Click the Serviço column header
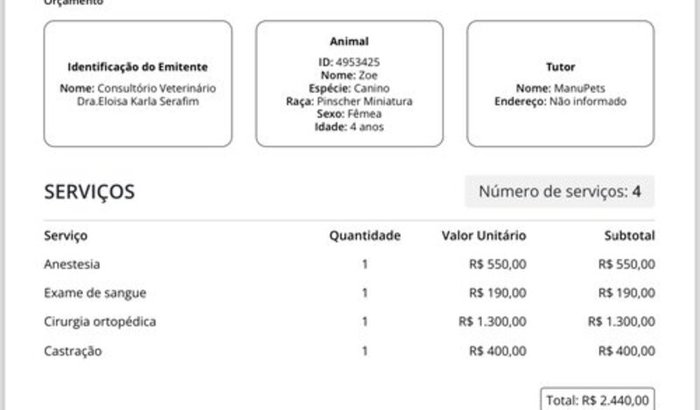The width and height of the screenshot is (700, 410). (x=66, y=236)
